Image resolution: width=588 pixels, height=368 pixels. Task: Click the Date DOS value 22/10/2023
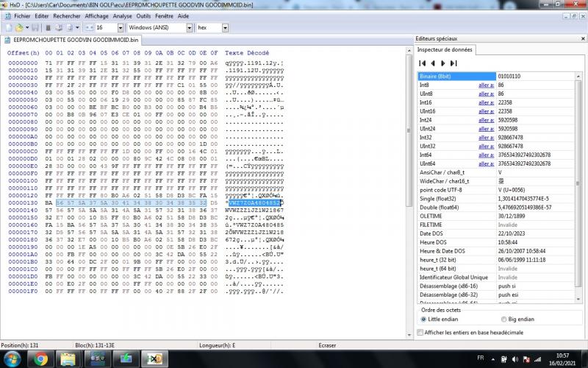click(x=512, y=233)
